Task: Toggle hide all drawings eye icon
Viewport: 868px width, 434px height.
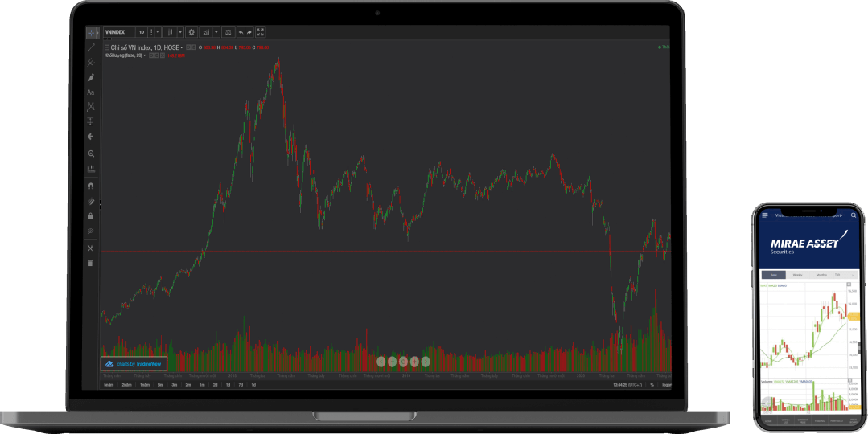Action: click(91, 231)
